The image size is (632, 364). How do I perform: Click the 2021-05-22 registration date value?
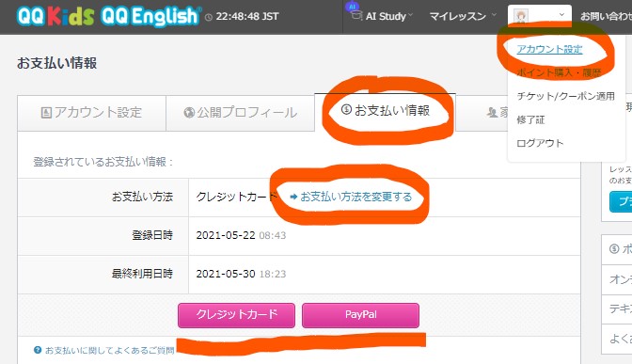(x=226, y=235)
